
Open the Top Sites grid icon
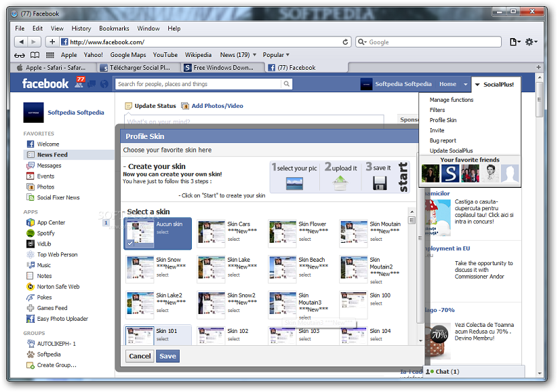(x=49, y=55)
